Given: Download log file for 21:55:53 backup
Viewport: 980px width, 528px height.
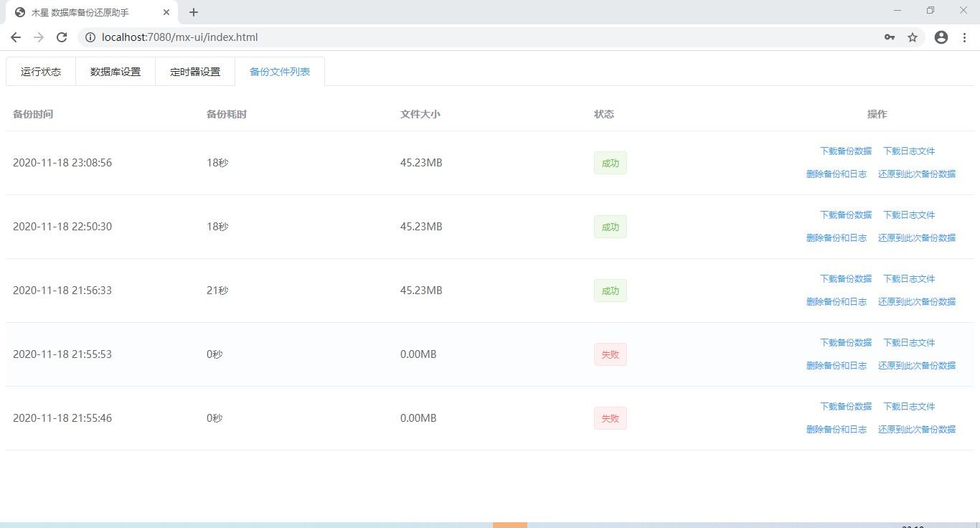Looking at the screenshot, I should pyautogui.click(x=909, y=343).
